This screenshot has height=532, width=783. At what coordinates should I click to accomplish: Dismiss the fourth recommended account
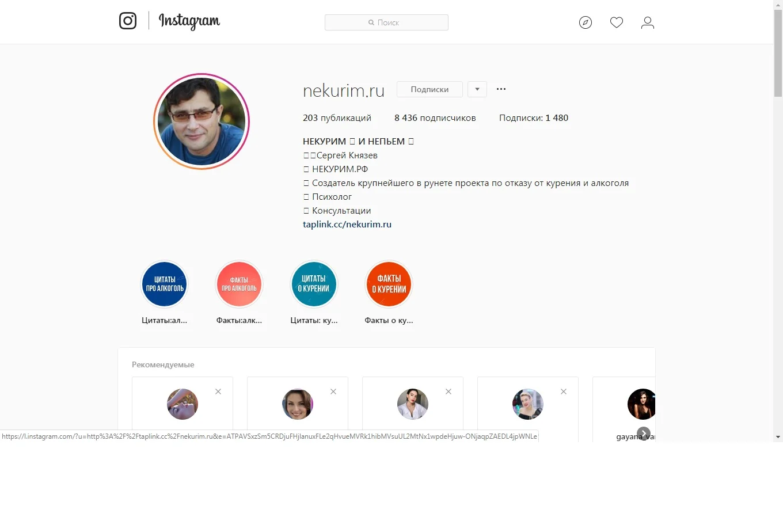[x=564, y=392]
